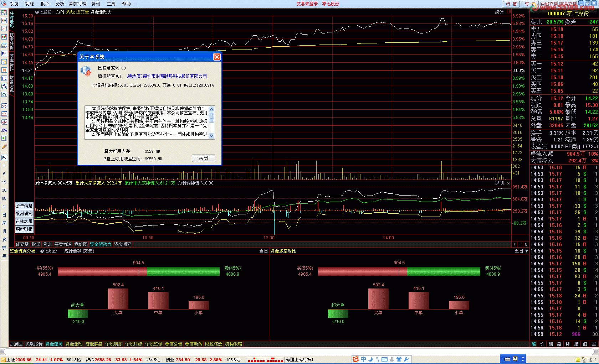Click the Sogou S input method logo

pos(355,359)
